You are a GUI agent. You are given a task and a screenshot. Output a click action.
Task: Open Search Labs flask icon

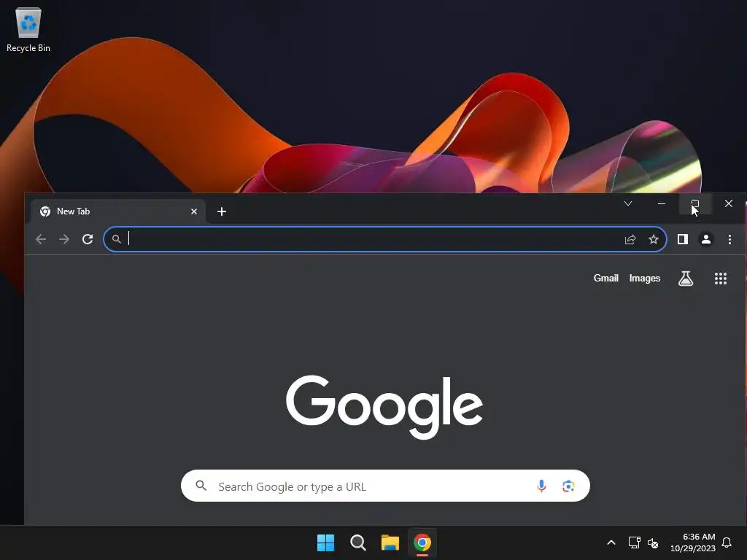point(686,279)
